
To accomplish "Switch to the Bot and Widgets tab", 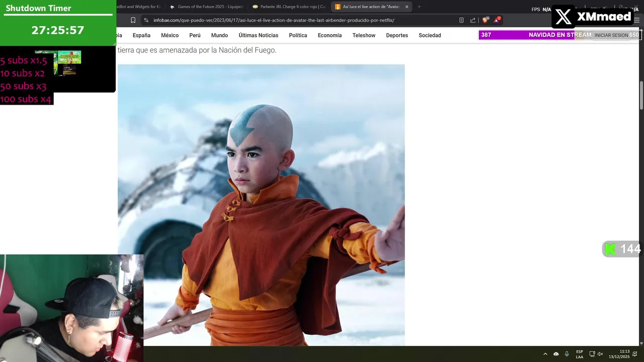I will pyautogui.click(x=140, y=7).
